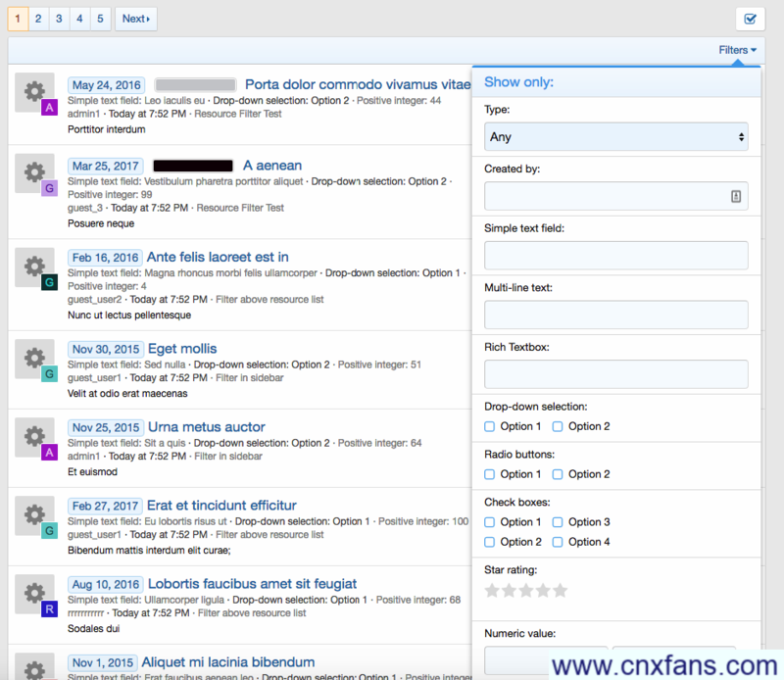The width and height of the screenshot is (784, 680).
Task: Click the Feb 16, 2016 date label
Action: (105, 258)
